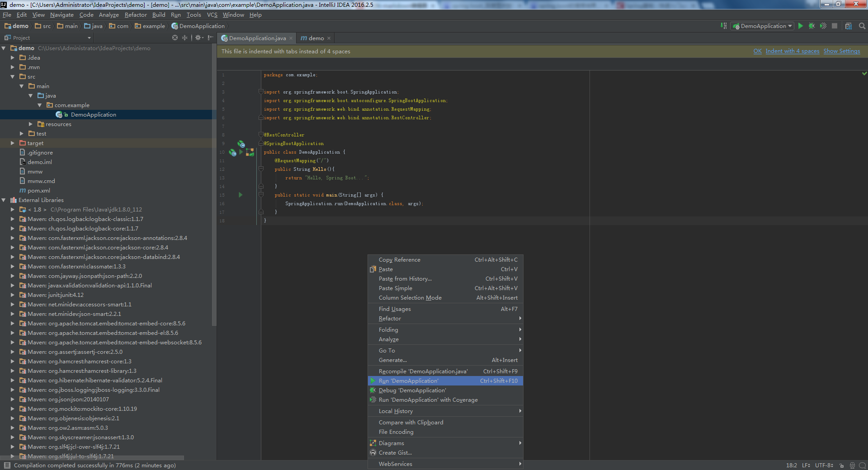Screen dimensions: 868x470
Task: Click Spring bean gutter icon beside @SpringBootApplication
Action: coord(241,144)
